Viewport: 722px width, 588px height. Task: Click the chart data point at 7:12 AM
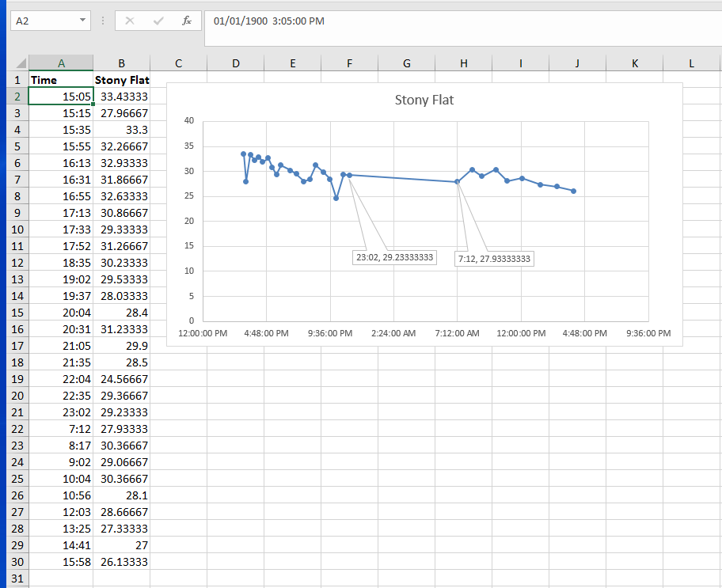[458, 182]
